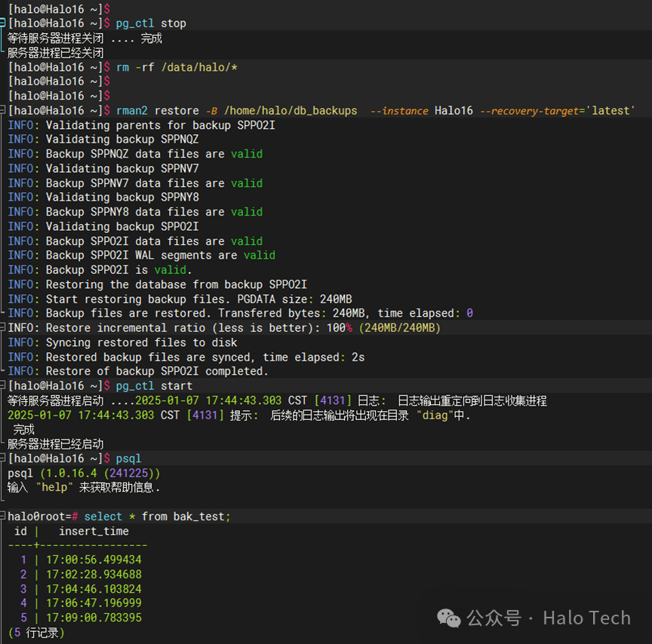Click the '"diag"' directory name in the hint line

coord(435,415)
